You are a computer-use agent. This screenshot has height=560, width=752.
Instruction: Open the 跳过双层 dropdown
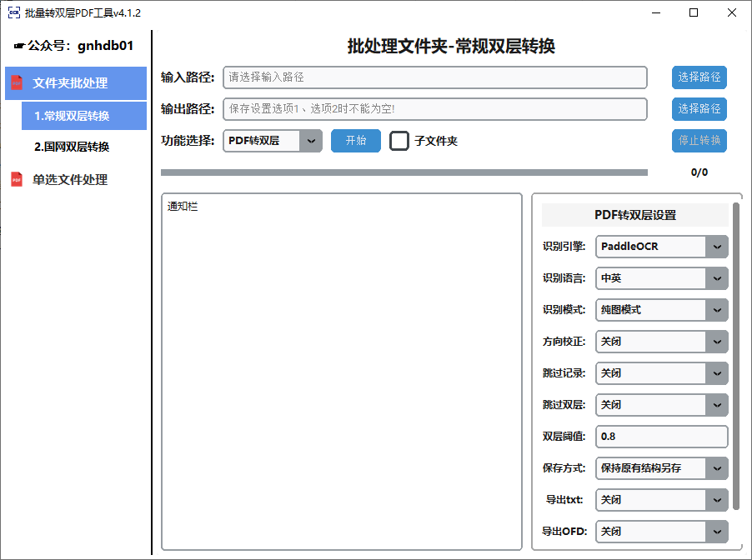click(662, 405)
